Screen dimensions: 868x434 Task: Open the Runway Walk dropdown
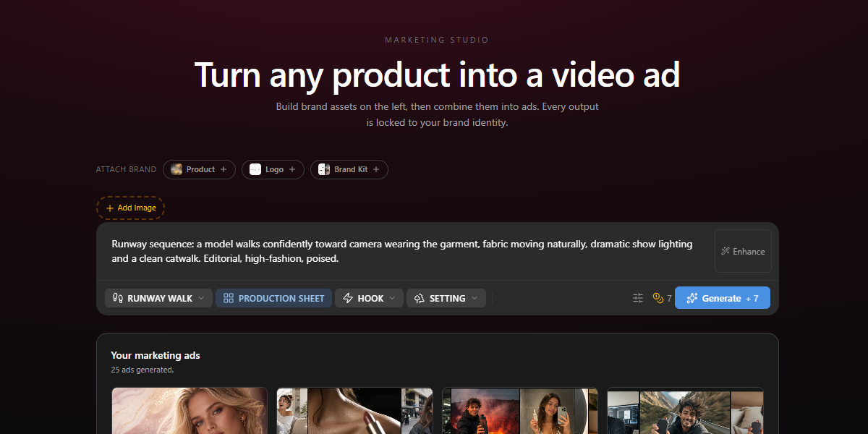(159, 298)
